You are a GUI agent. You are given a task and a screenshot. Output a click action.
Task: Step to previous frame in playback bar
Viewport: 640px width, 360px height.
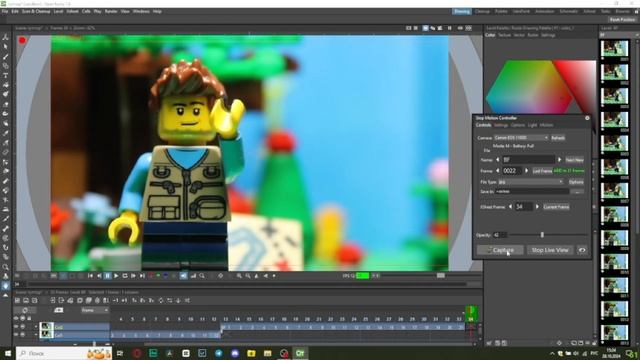point(99,276)
